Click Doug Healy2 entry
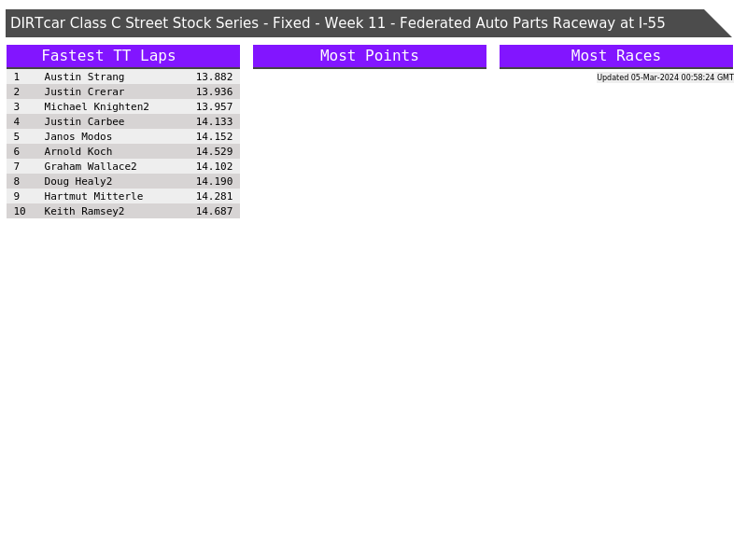The height and width of the screenshot is (560, 747). 78,182
